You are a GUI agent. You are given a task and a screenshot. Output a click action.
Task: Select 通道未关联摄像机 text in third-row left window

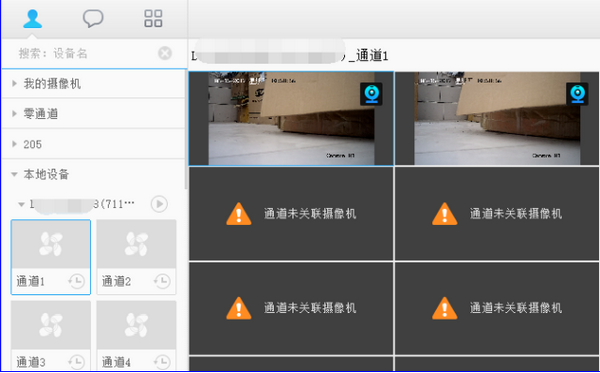[310, 308]
